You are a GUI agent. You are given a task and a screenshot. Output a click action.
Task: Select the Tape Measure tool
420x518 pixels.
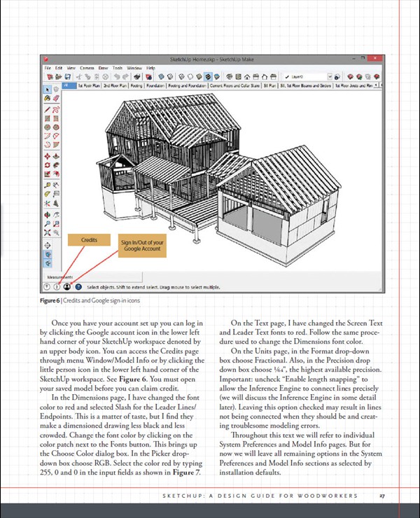pyautogui.click(x=48, y=185)
